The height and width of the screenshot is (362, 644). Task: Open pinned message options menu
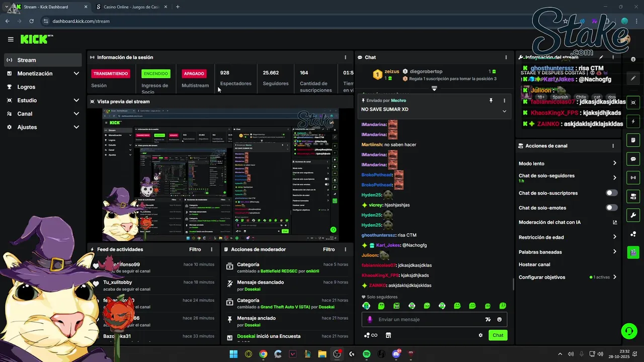504,101
